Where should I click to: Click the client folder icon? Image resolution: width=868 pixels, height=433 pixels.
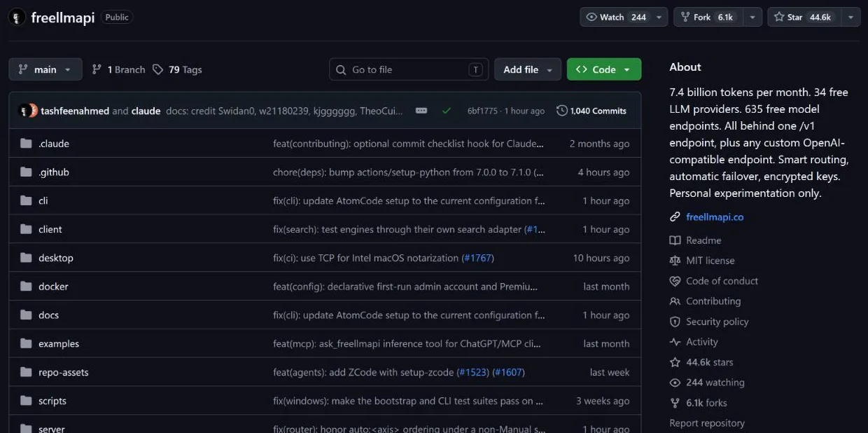27,229
